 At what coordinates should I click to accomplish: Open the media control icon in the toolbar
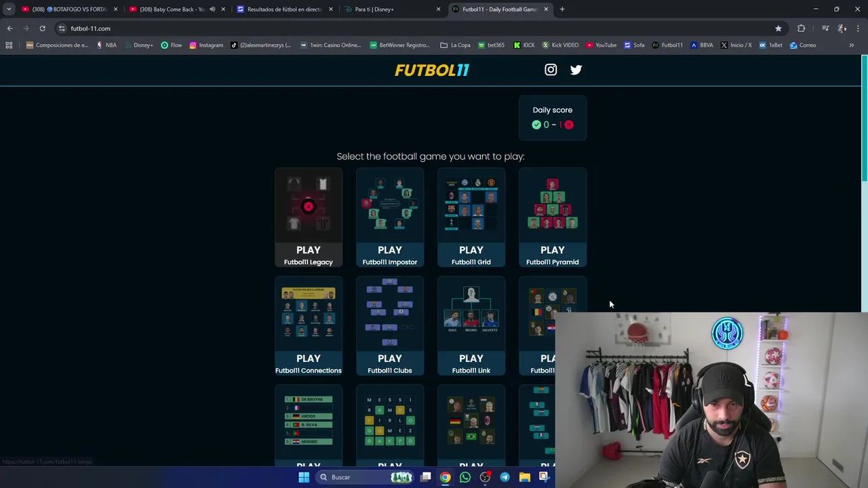(825, 28)
